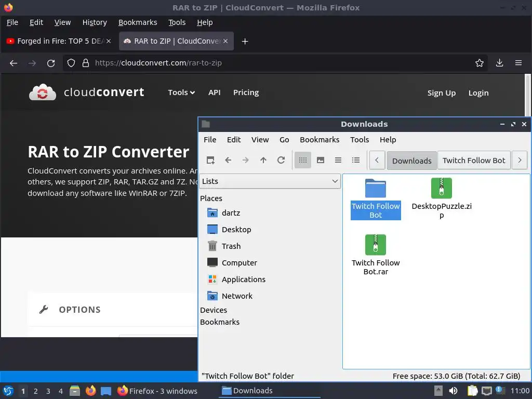Reload the CloudConvert page in Firefox

click(x=51, y=63)
